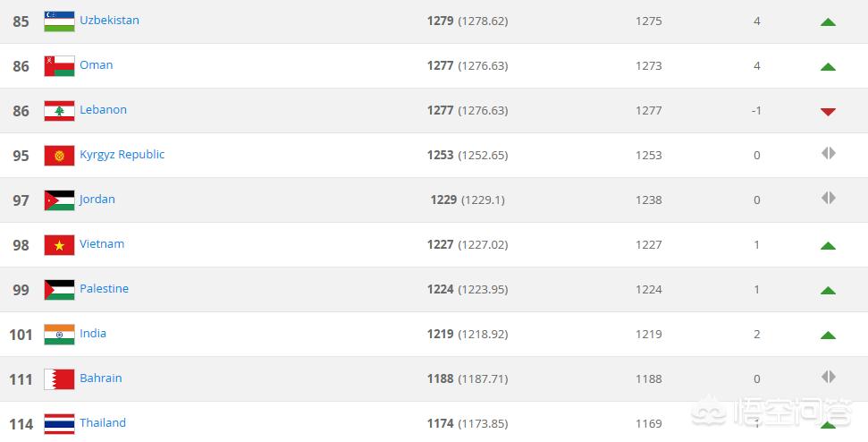Click the Palestine flag icon
This screenshot has height=442, width=868.
(59, 290)
